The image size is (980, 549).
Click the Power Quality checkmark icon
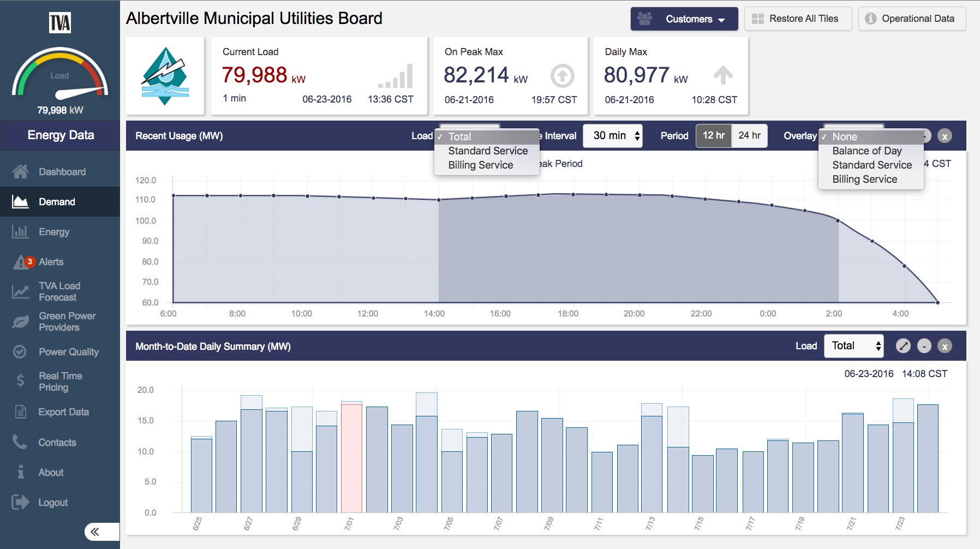[20, 352]
